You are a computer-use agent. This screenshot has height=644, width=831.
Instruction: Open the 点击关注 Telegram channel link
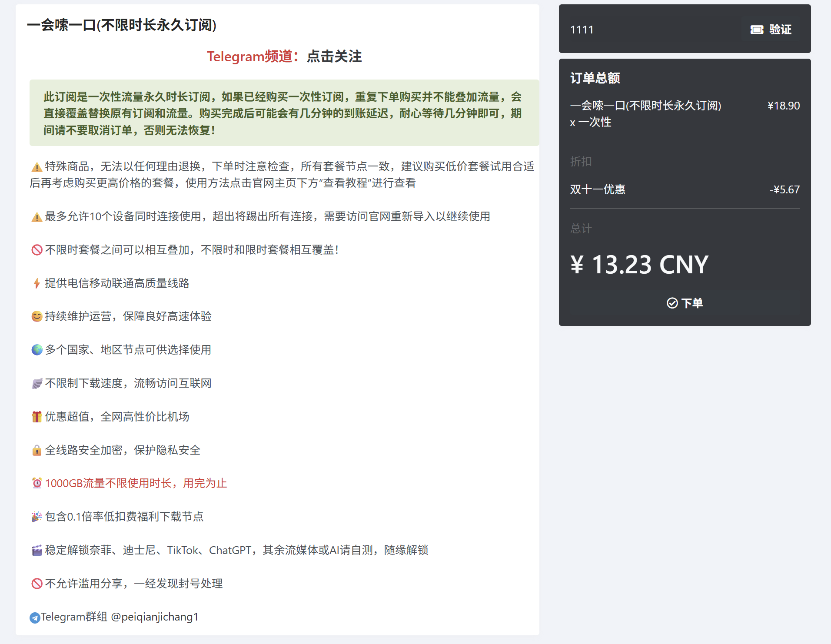click(334, 56)
